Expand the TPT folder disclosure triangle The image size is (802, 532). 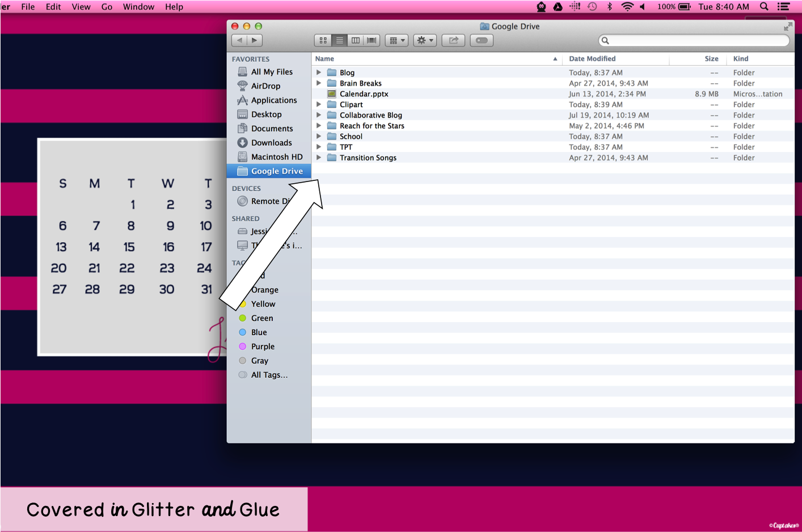(319, 147)
